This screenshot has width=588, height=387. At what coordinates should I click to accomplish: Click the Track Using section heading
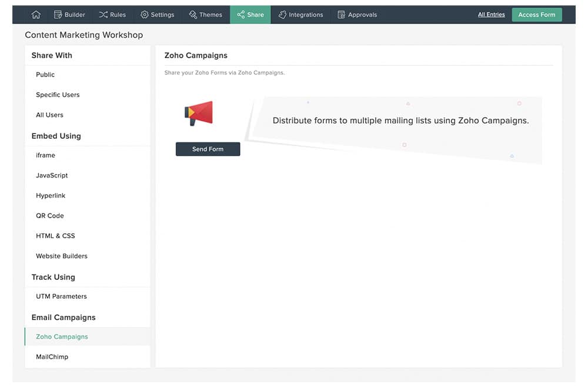[x=54, y=277]
